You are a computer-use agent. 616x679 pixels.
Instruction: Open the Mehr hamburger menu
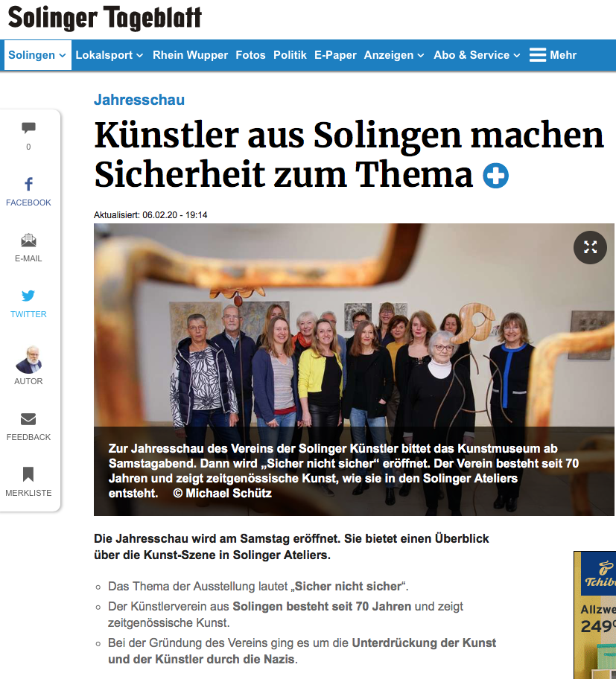point(553,55)
